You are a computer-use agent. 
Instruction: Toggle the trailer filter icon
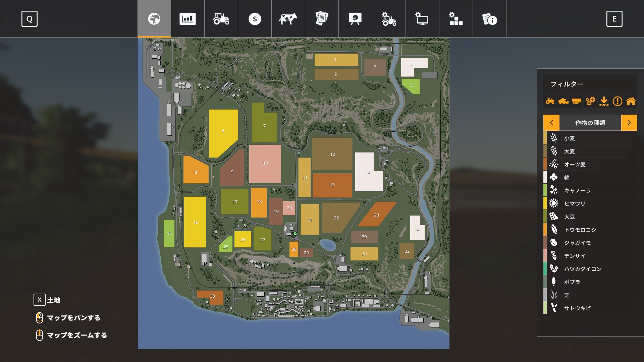[x=577, y=101]
